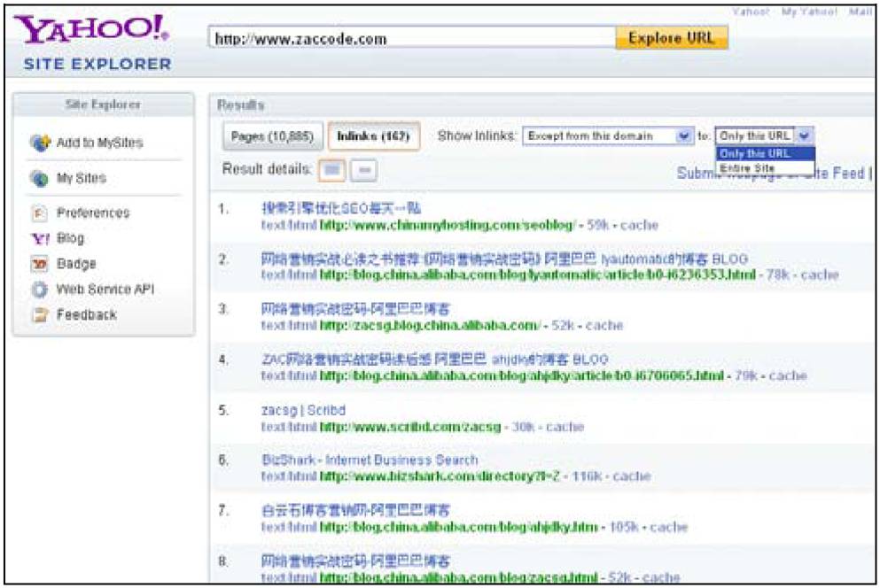
Task: Click cache link for result 4 (79k)
Action: [x=788, y=376]
